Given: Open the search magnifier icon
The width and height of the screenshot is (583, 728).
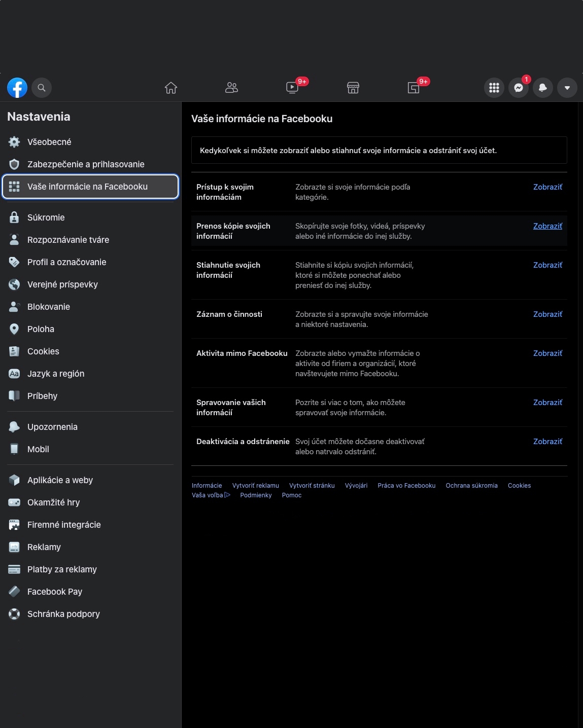Looking at the screenshot, I should (x=42, y=88).
